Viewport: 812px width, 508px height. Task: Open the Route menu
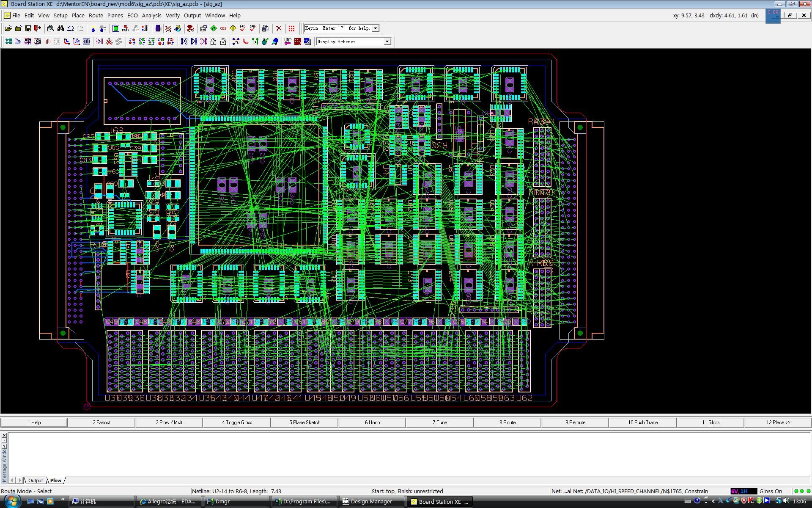[96, 15]
